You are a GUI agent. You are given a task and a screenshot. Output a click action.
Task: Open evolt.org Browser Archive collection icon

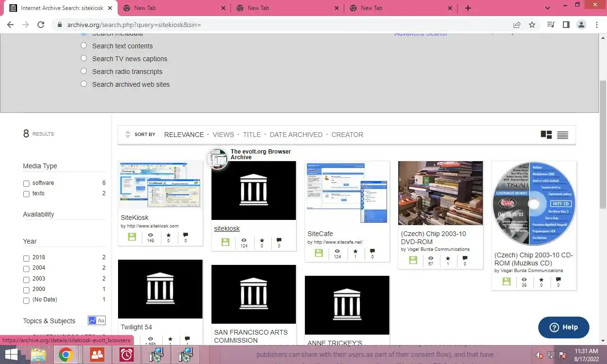click(218, 158)
